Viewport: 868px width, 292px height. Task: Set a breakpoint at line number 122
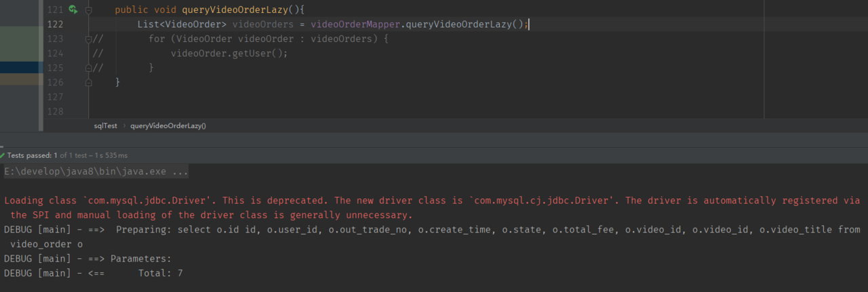pos(55,24)
